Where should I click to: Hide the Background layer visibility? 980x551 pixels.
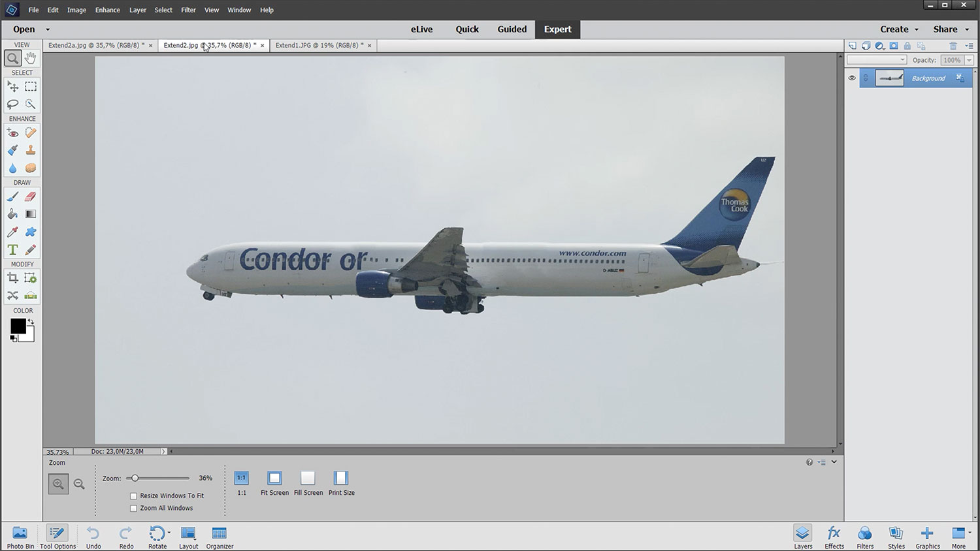point(852,78)
